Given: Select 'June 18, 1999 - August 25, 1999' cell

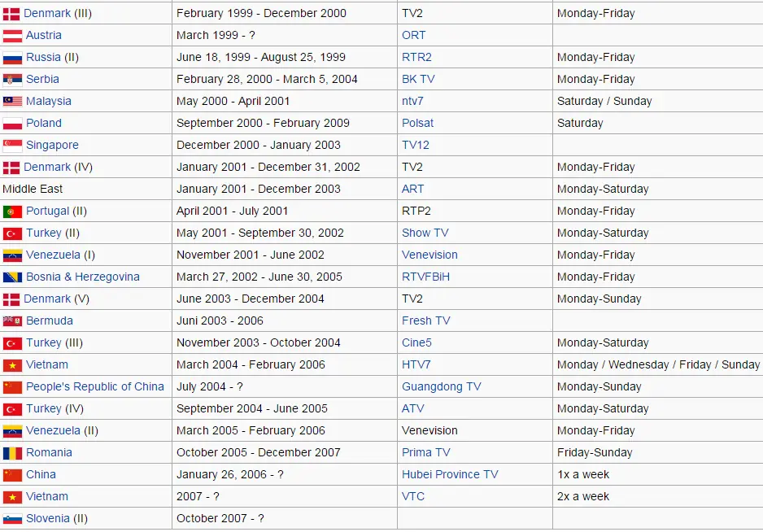Looking at the screenshot, I should (261, 57).
